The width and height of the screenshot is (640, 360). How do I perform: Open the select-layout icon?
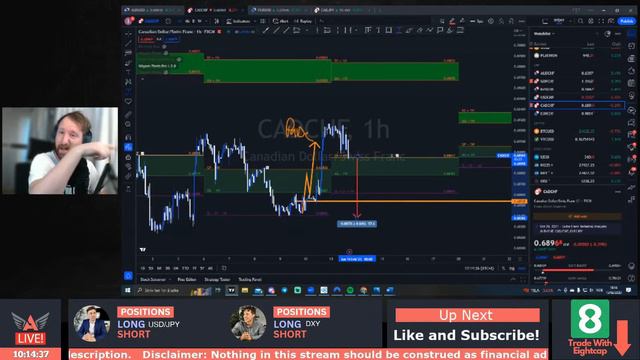(545, 21)
